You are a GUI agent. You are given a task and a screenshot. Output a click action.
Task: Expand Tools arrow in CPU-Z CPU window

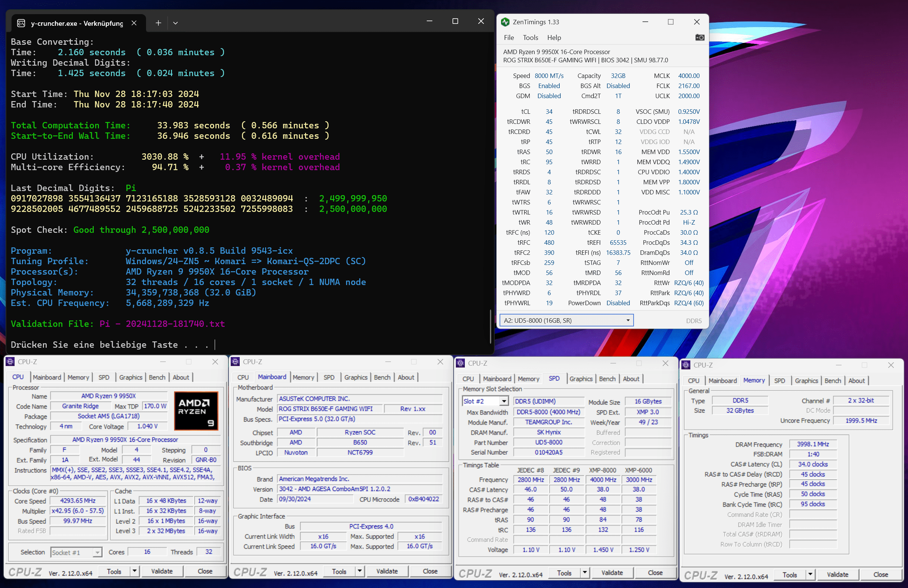(x=134, y=571)
